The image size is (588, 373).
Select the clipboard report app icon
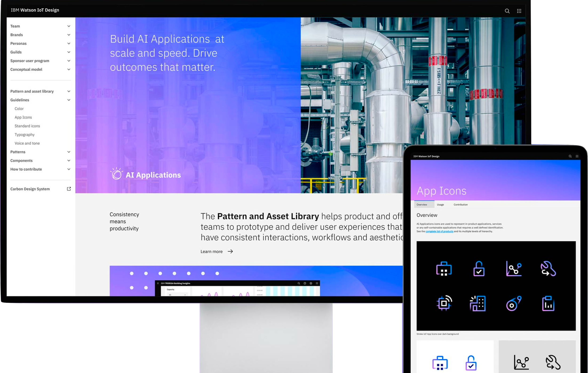[x=548, y=303]
